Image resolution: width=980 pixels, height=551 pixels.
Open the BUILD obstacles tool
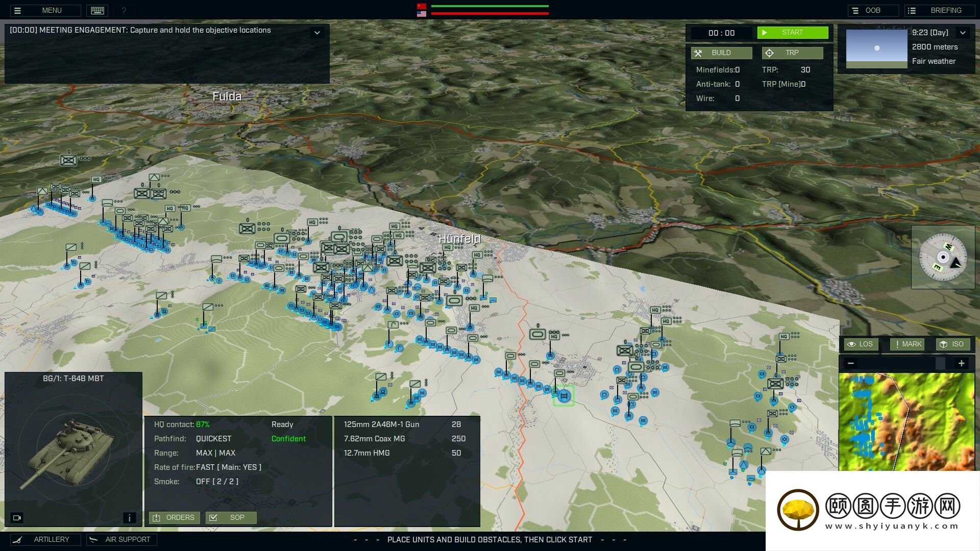tap(721, 53)
